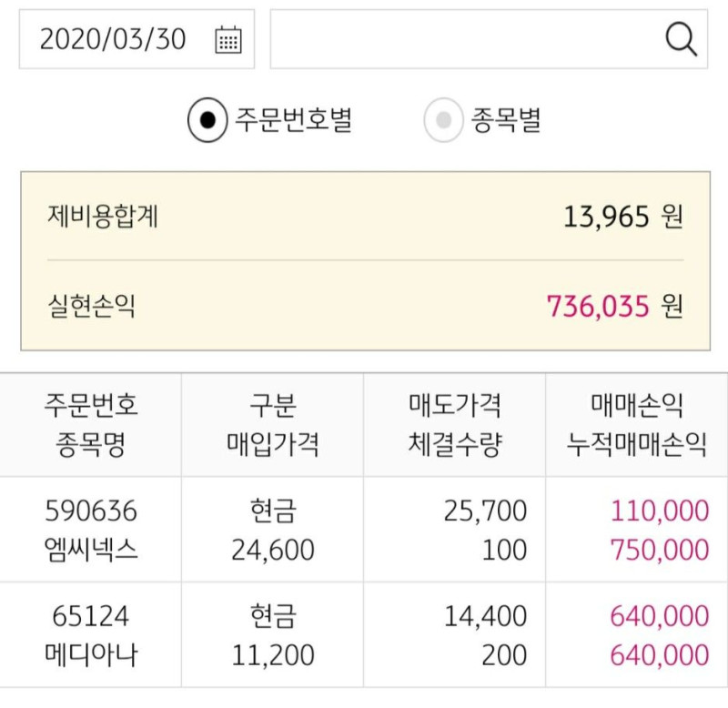Click the 실현손익 736,035 원 amount
Image resolution: width=728 pixels, height=708 pixels.
pyautogui.click(x=613, y=306)
